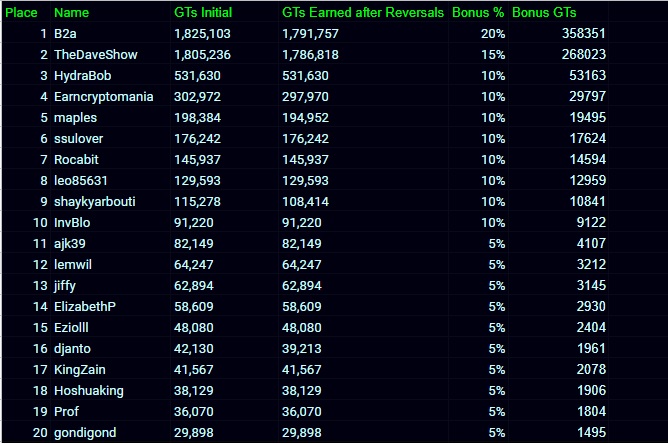The image size is (668, 444).
Task: Click Bonus GTs value '14594'
Action: click(x=587, y=159)
